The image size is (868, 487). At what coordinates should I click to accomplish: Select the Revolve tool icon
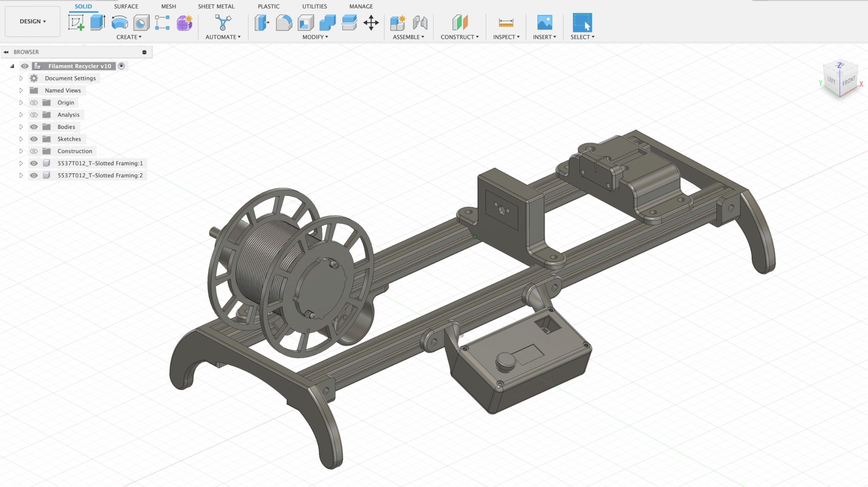pos(119,23)
